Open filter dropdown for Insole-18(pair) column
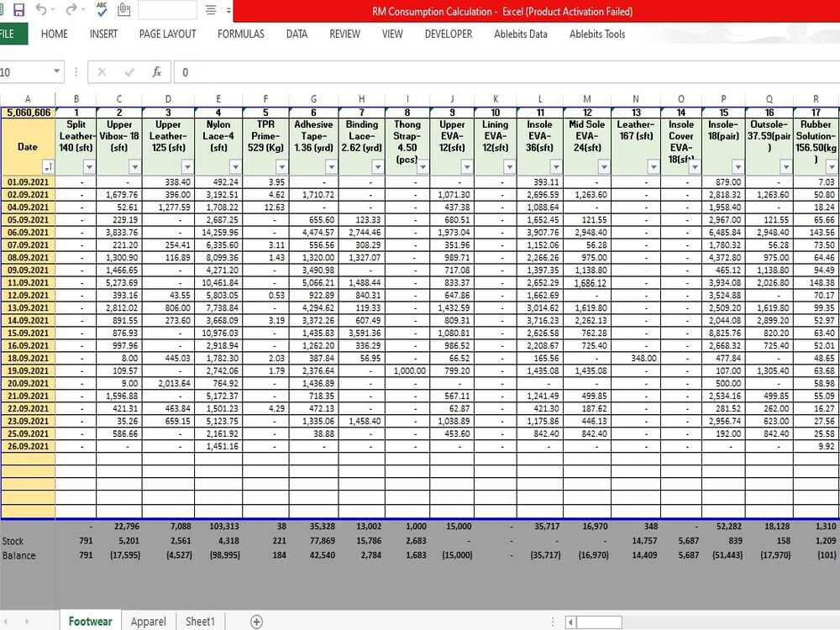840x630 pixels. click(x=738, y=167)
